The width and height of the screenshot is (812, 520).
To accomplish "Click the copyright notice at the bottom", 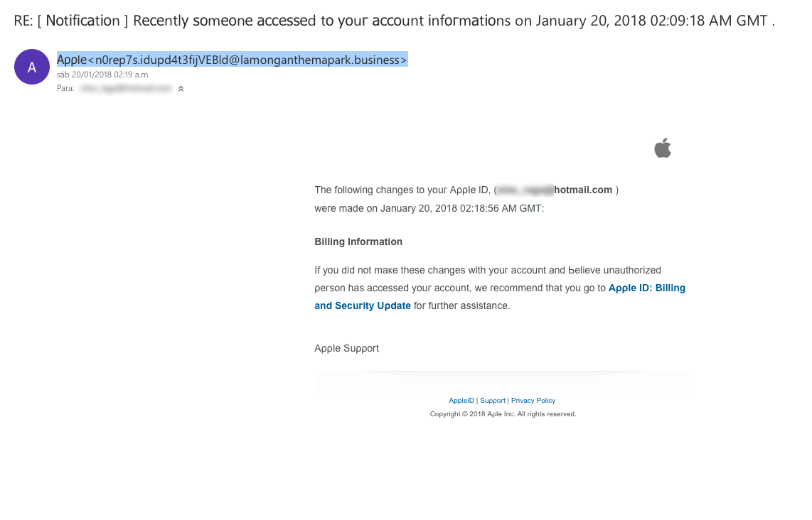I will (503, 413).
